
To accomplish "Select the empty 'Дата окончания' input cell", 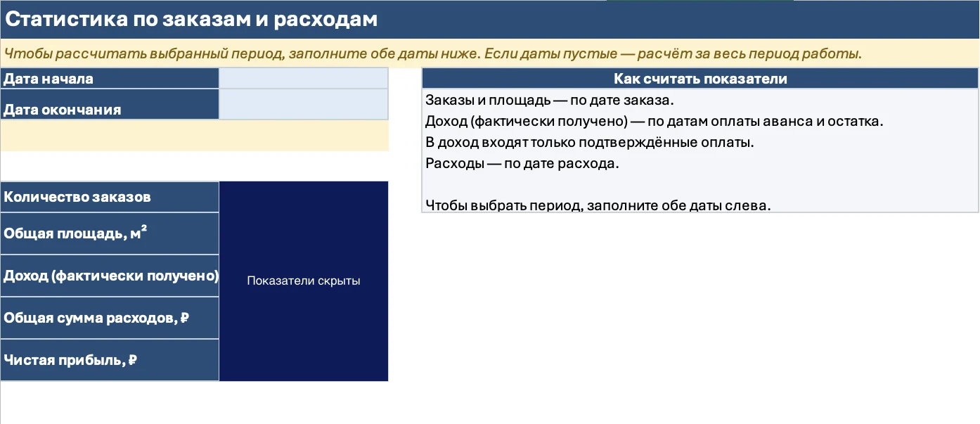I will pos(304,105).
